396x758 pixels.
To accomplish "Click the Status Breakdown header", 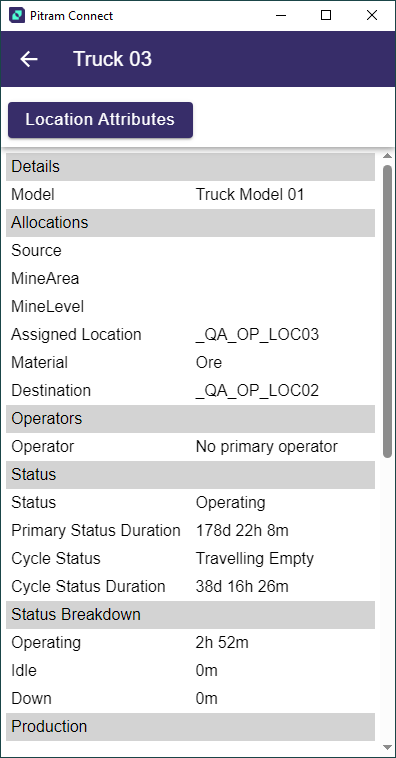I will pos(191,614).
